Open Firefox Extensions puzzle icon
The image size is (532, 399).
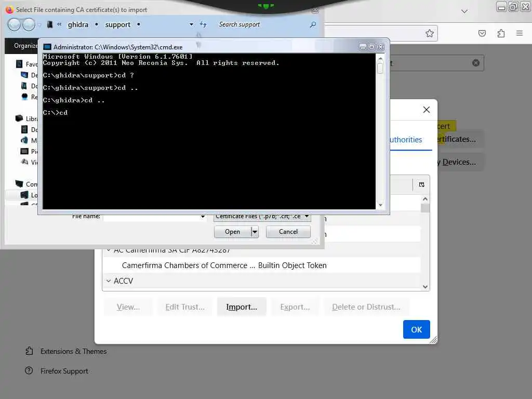(501, 33)
